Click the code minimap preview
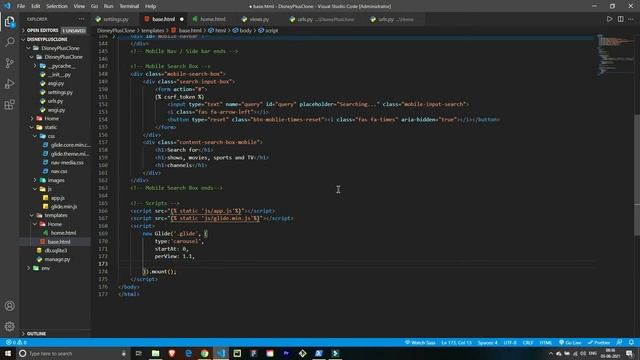This screenshot has width=640, height=360. point(616,55)
